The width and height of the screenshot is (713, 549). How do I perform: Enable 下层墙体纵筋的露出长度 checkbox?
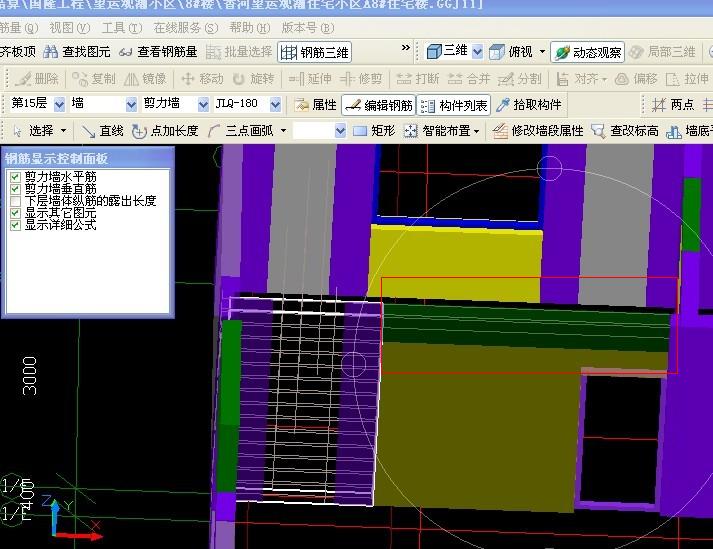coord(15,201)
